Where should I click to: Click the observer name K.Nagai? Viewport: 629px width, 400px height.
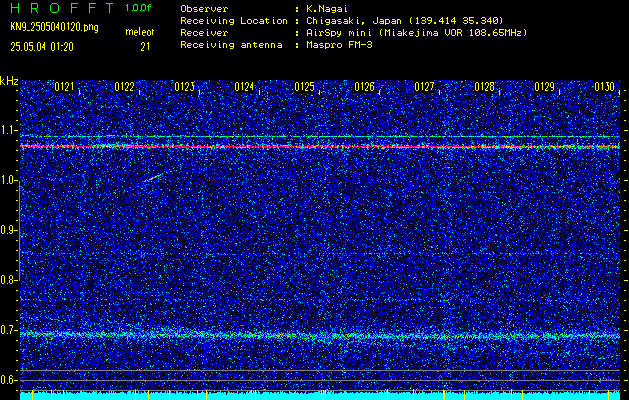tap(325, 9)
